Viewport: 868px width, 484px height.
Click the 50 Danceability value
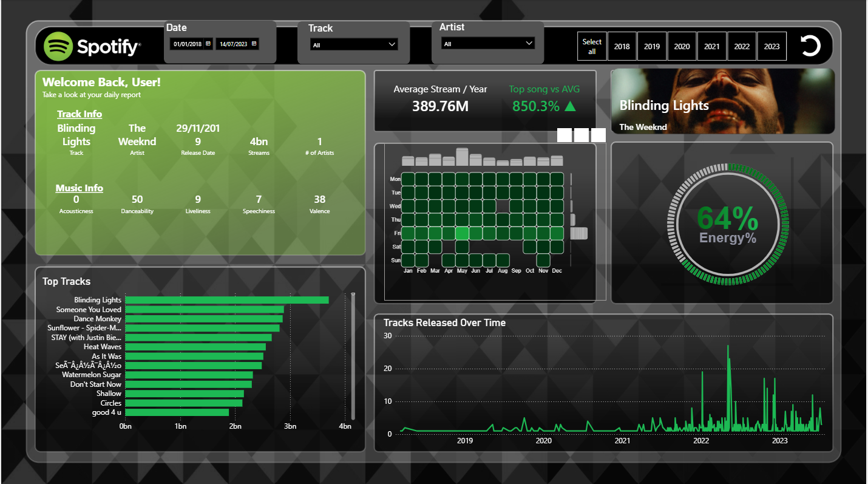[x=137, y=199]
